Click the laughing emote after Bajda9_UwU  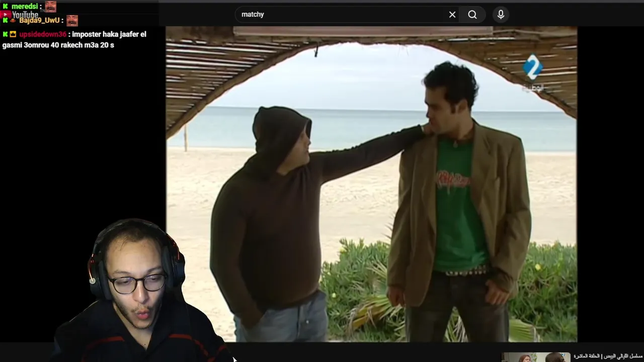tap(72, 21)
